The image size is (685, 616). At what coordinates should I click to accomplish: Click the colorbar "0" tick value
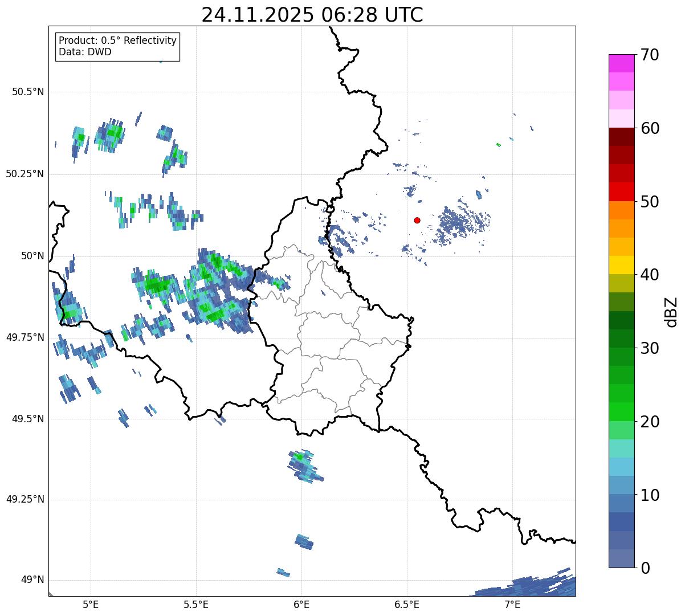tap(646, 568)
